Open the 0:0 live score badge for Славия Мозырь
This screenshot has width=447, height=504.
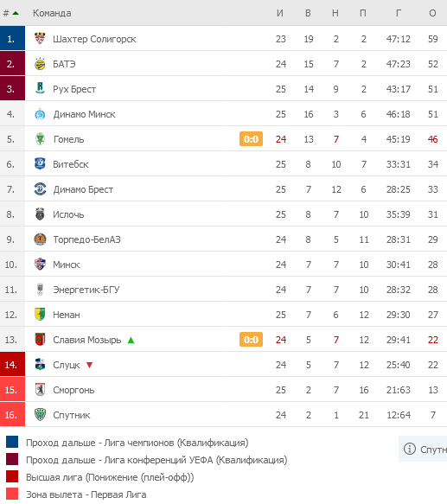tap(251, 340)
